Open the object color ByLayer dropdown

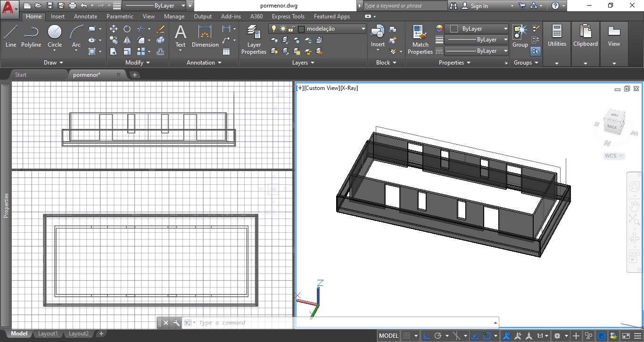[505, 29]
